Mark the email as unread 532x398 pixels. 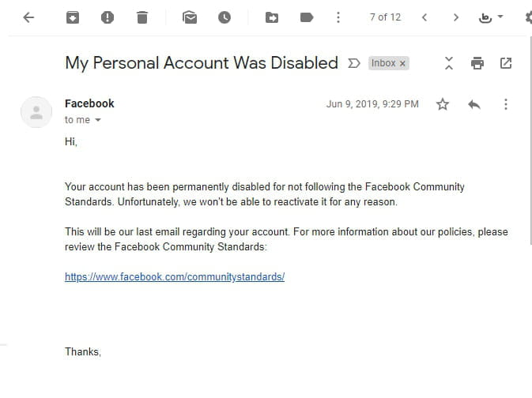[x=190, y=17]
